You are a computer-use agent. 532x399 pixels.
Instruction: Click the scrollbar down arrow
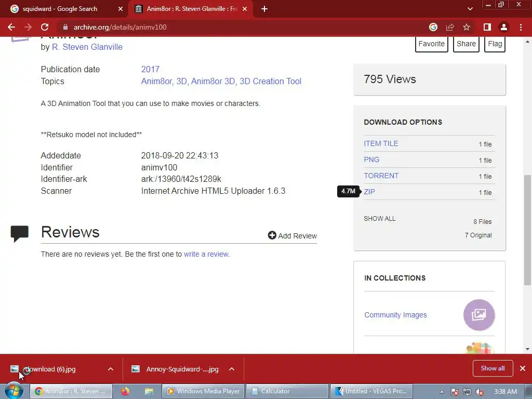(x=527, y=349)
